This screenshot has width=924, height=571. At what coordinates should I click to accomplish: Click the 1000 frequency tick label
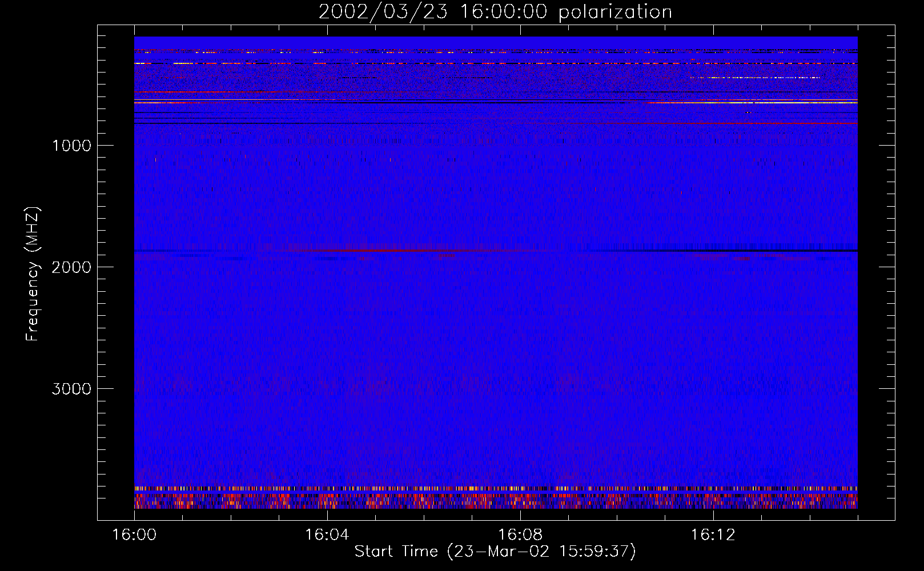pos(71,146)
